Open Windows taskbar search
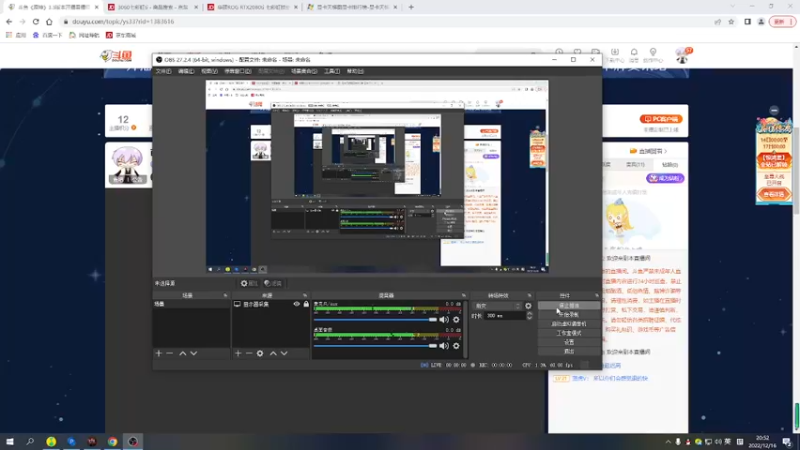 point(30,441)
